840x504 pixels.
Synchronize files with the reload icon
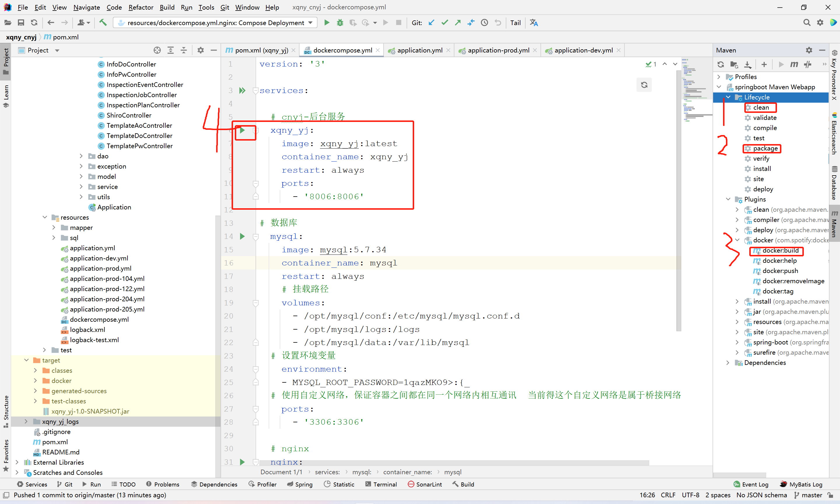(x=34, y=23)
